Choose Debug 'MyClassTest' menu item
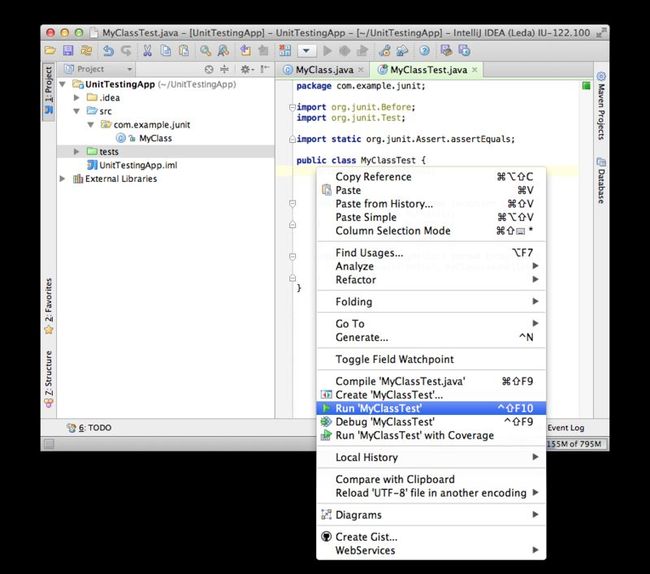This screenshot has height=574, width=650. pyautogui.click(x=431, y=422)
